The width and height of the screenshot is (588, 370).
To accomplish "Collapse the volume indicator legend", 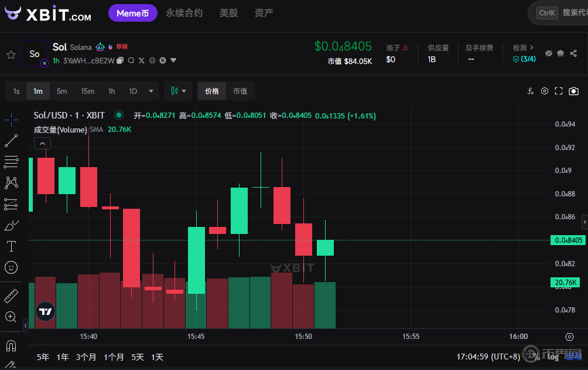I will coord(43,143).
